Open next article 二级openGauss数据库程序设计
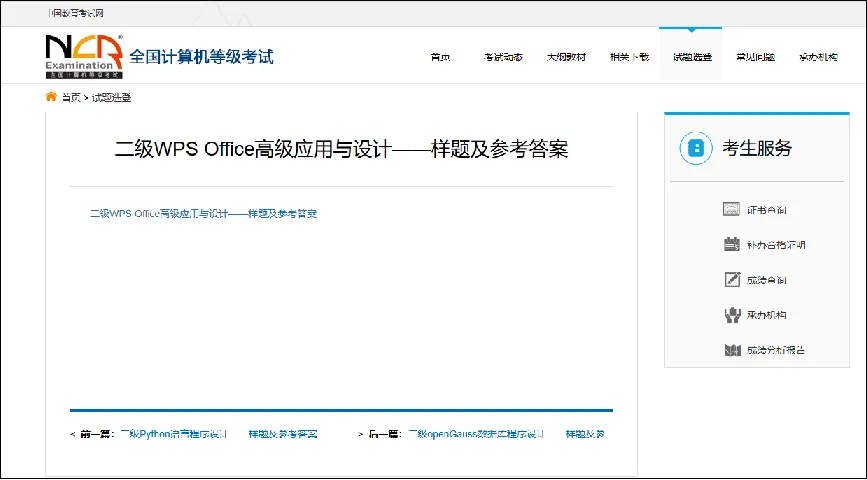The image size is (867, 480). click(x=506, y=435)
